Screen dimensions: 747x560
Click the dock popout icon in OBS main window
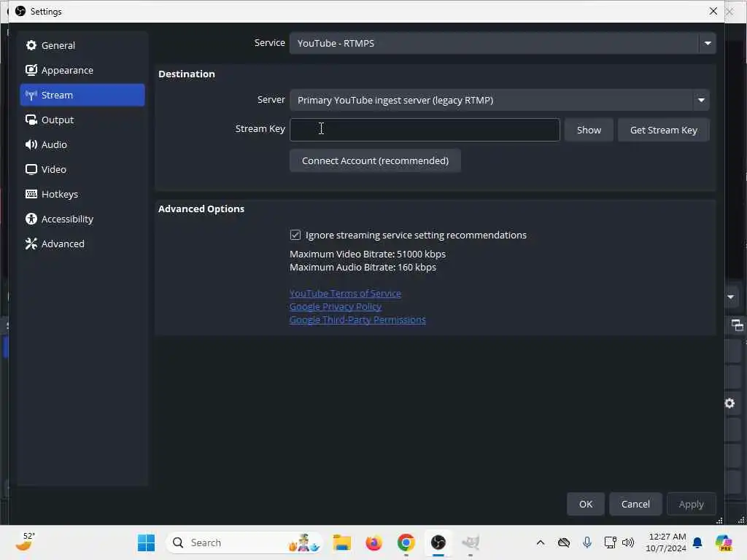(x=737, y=325)
